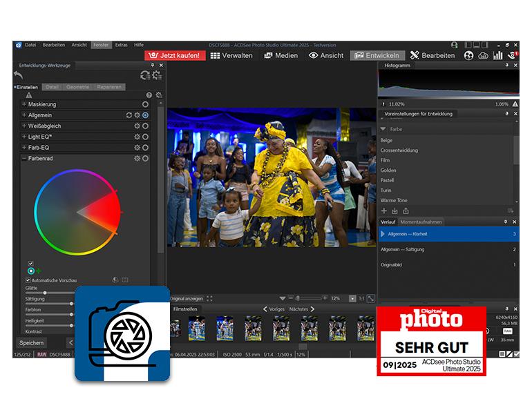Click the reset-all-settings icon with circular arrows
The width and height of the screenshot is (532, 399).
pos(145,75)
